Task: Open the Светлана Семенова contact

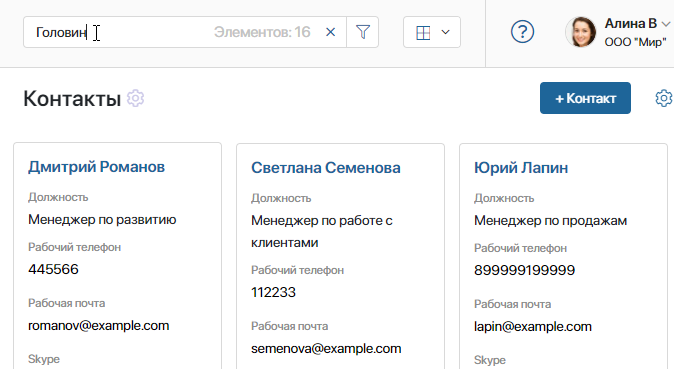Action: point(326,168)
